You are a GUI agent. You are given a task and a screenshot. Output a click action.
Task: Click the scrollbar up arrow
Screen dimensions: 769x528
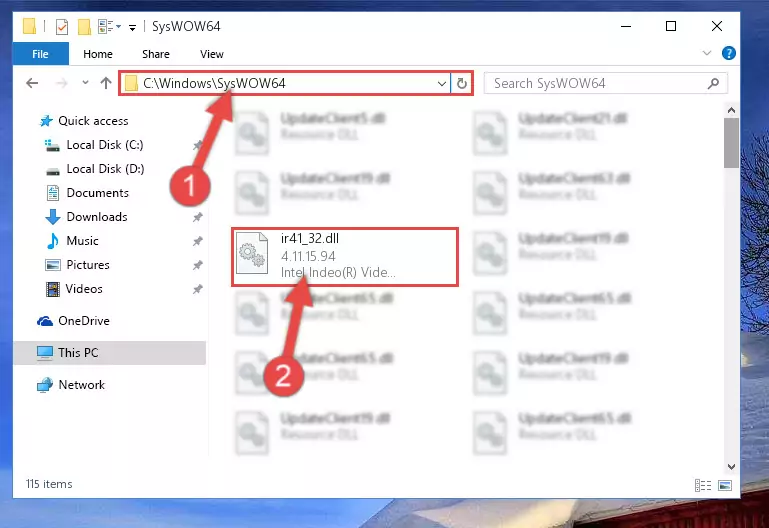[731, 110]
